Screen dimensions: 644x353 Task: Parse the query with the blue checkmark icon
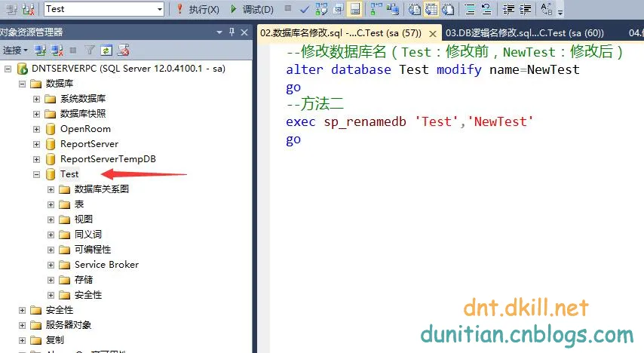point(305,9)
